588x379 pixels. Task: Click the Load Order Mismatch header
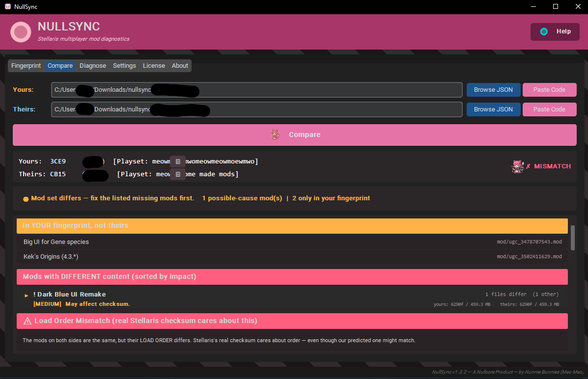(292, 321)
